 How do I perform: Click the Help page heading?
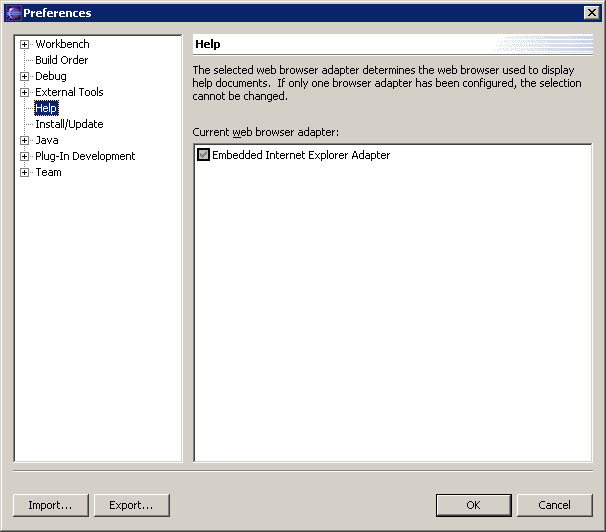coord(208,44)
